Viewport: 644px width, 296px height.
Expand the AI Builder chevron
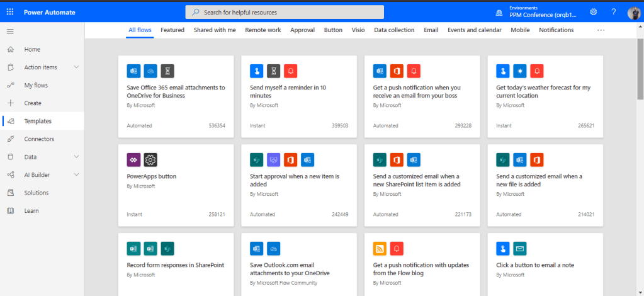pyautogui.click(x=76, y=175)
